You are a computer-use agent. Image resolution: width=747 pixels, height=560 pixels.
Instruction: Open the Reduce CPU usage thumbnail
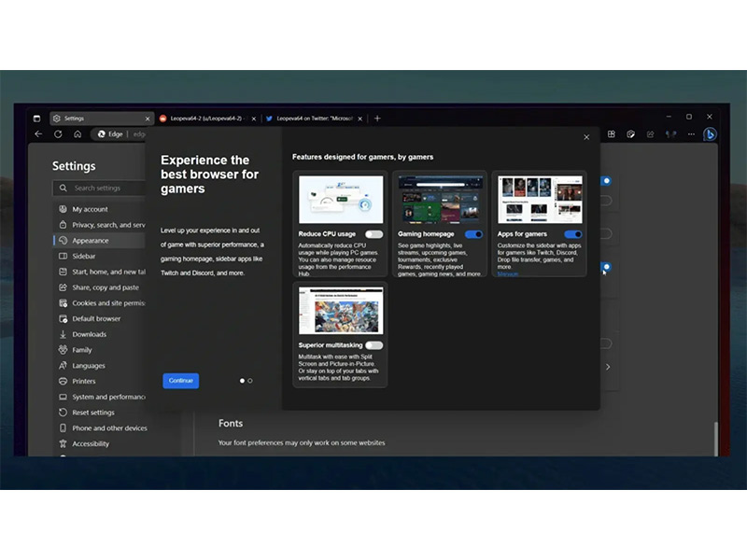coord(341,200)
